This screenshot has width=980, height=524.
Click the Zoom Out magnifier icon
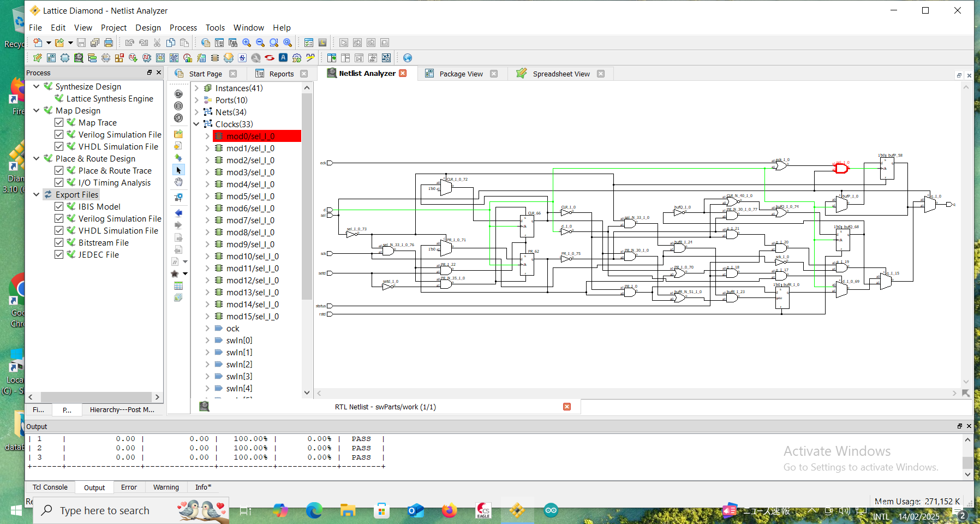click(x=260, y=43)
